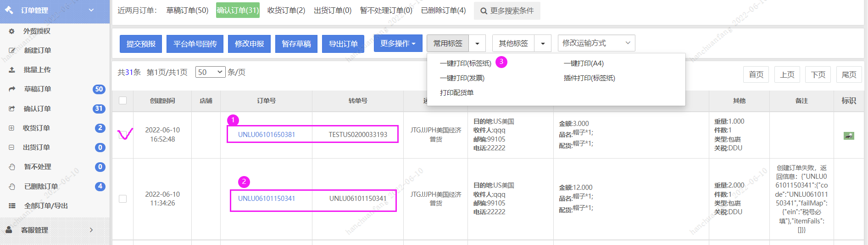Open order link UNLU06101650381
Screen dimensions: 868x245
(267, 135)
